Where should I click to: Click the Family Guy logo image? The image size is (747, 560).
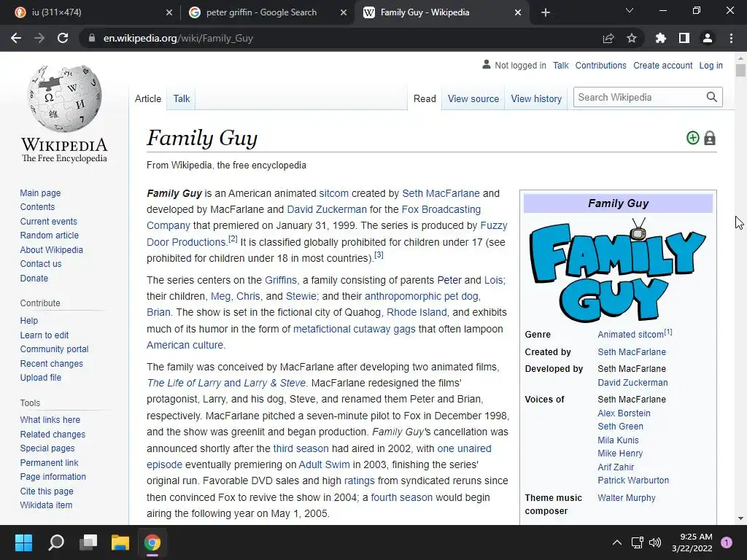[x=618, y=270]
